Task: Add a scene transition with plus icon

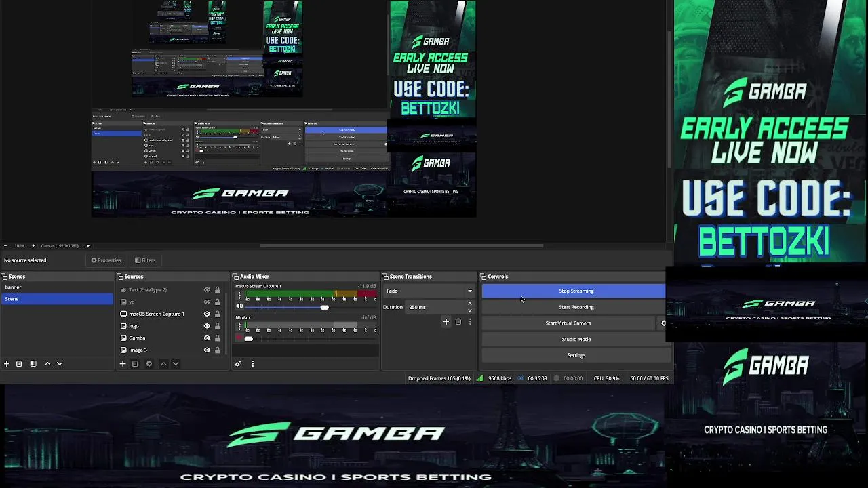Action: coord(446,322)
